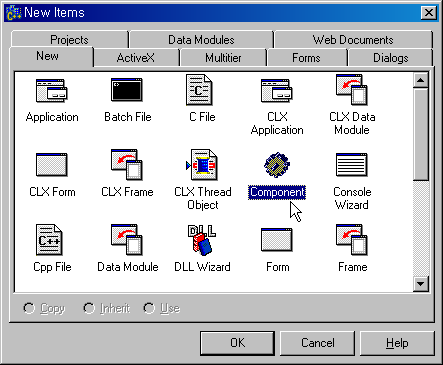This screenshot has width=443, height=365.
Task: Click the scrollbar up arrow
Action: click(x=421, y=80)
